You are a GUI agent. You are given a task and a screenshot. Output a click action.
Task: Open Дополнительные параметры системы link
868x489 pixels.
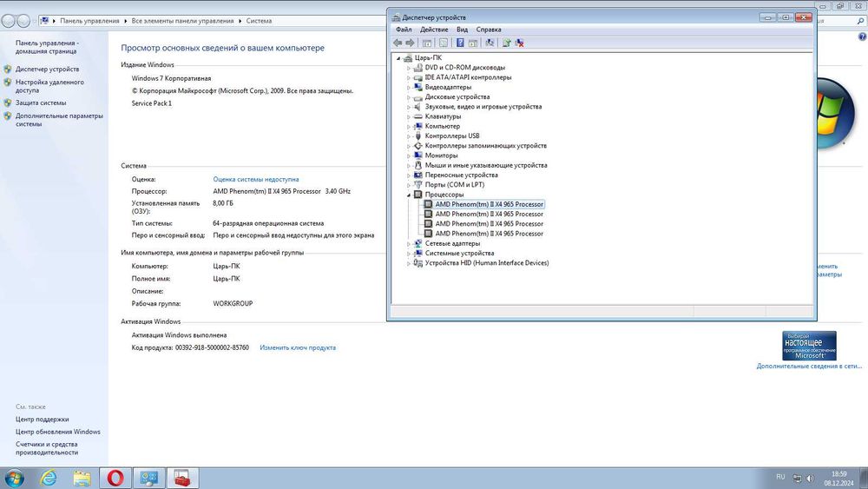click(59, 120)
